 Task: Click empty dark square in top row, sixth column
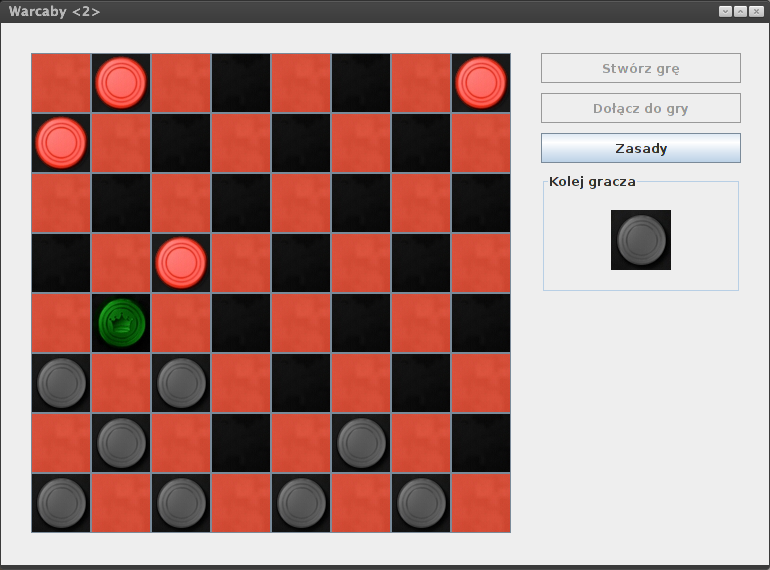(361, 83)
